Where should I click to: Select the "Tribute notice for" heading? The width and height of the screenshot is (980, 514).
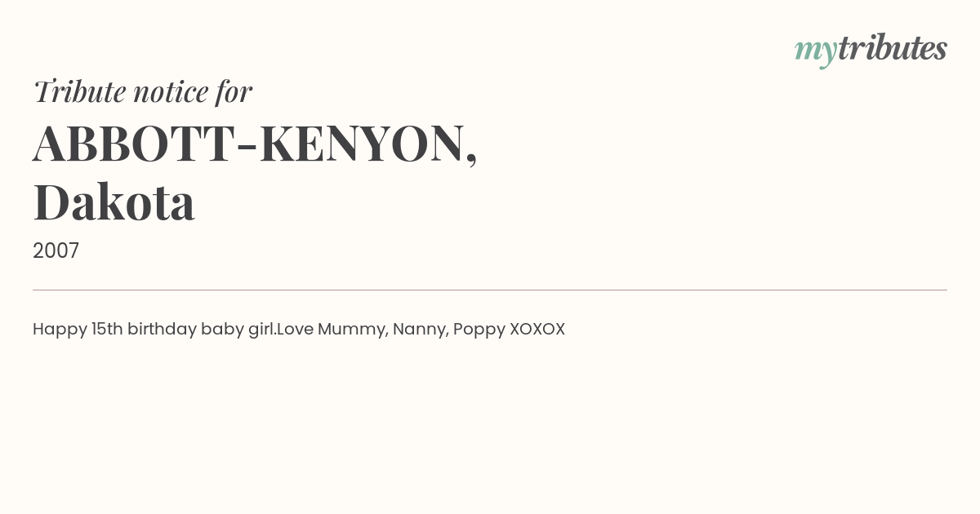[x=142, y=91]
